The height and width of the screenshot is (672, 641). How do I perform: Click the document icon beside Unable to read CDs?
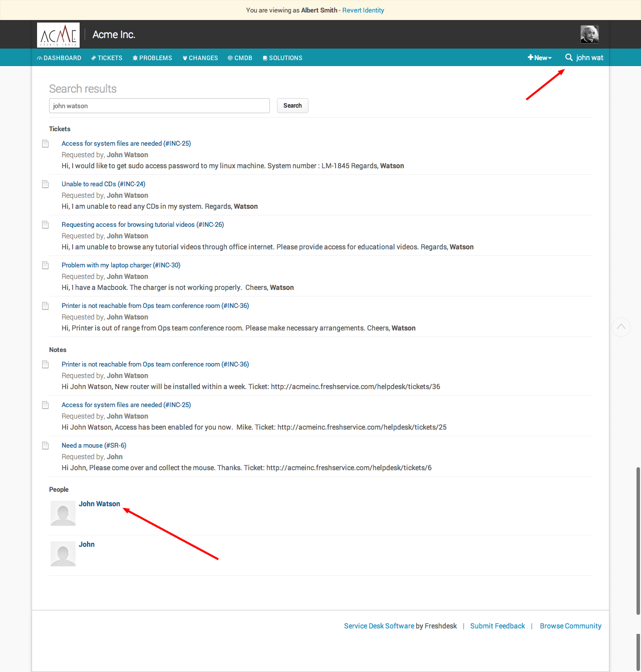pyautogui.click(x=46, y=184)
